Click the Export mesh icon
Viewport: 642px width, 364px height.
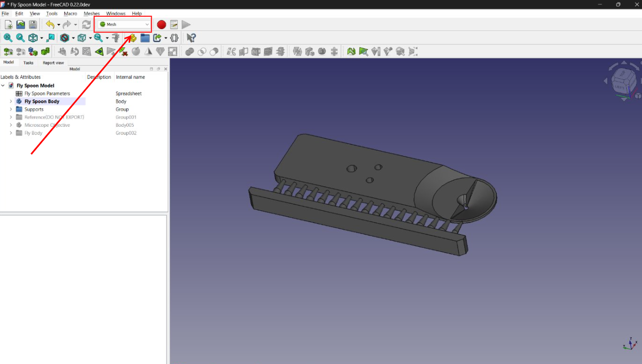click(21, 51)
